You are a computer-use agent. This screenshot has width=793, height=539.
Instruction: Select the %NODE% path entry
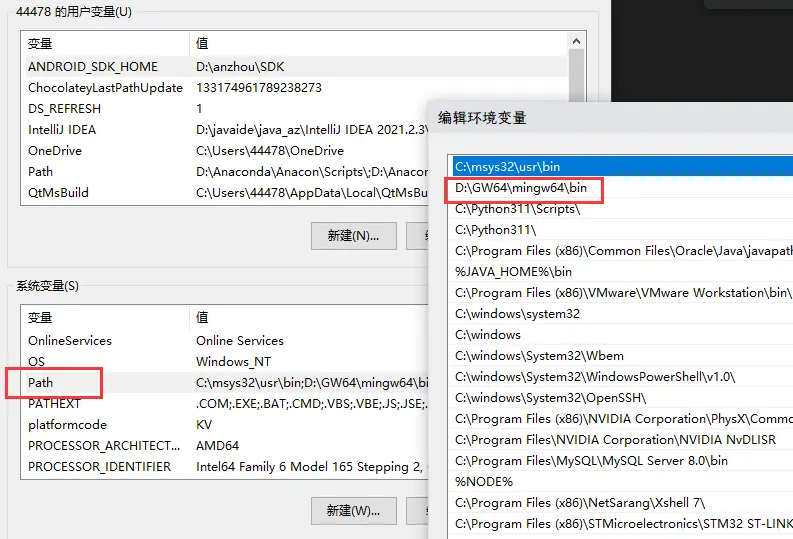click(484, 481)
